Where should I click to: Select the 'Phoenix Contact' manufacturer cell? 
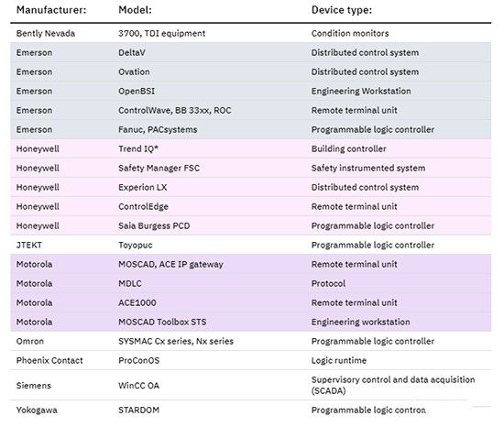(x=49, y=361)
